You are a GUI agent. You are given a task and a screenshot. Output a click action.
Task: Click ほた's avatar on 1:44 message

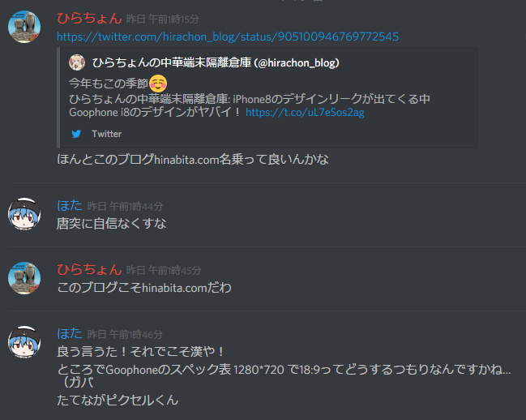tap(24, 214)
